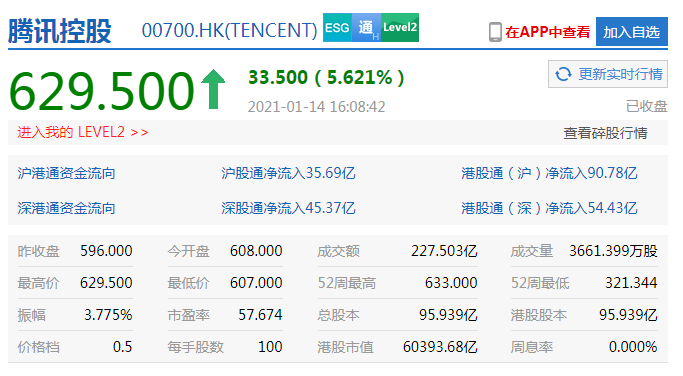Screen dimensions: 683x376
Task: Click the 今开盘 label
Action: [x=188, y=251]
